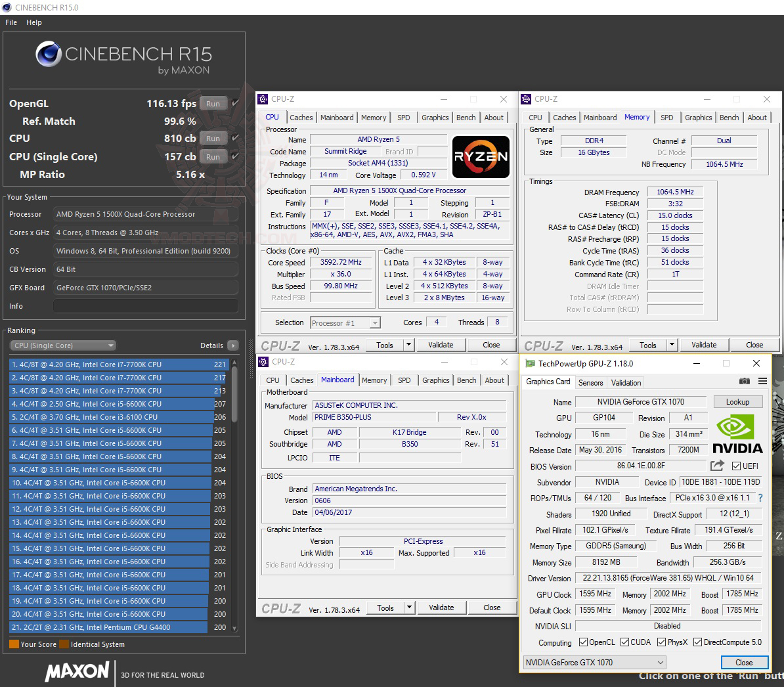Click the RYZEN logo in CPU-Z

click(x=481, y=157)
